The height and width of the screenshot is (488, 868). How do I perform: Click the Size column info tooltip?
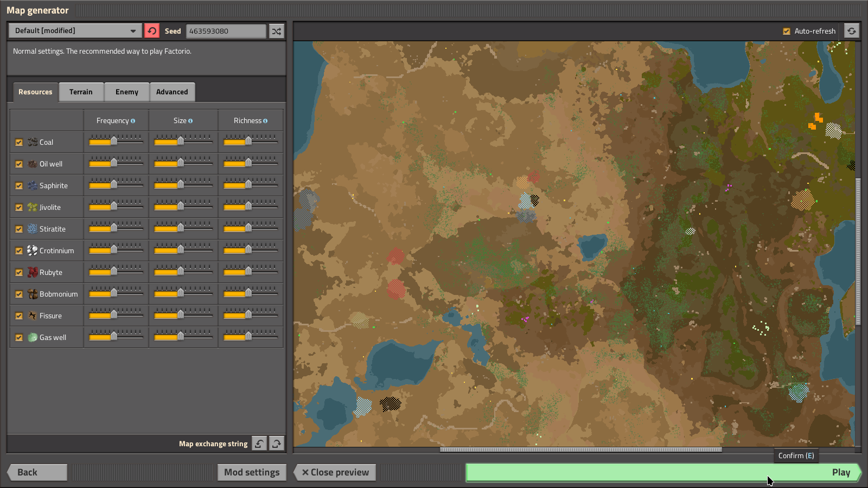pos(189,120)
